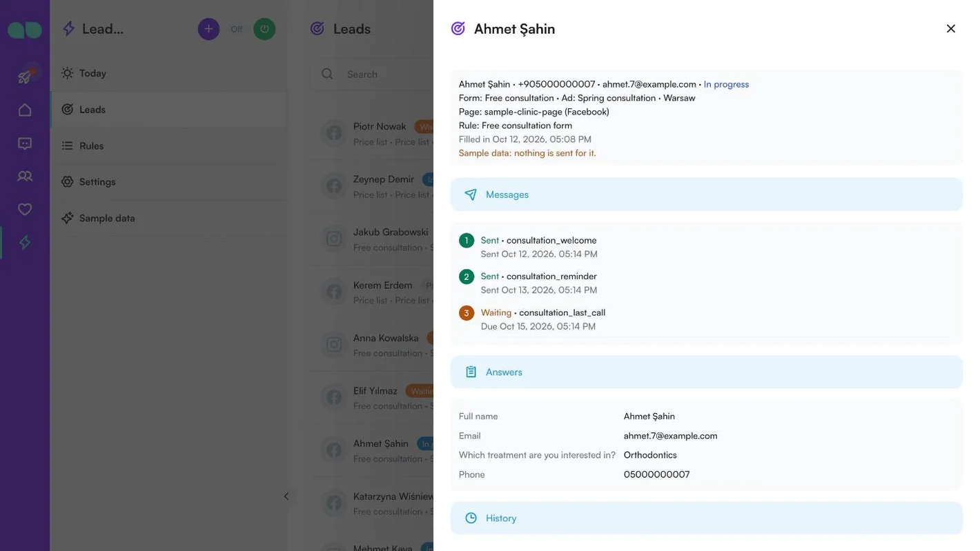This screenshot has width=980, height=551.
Task: Open the rocket icon in the left rail
Action: coord(25,76)
